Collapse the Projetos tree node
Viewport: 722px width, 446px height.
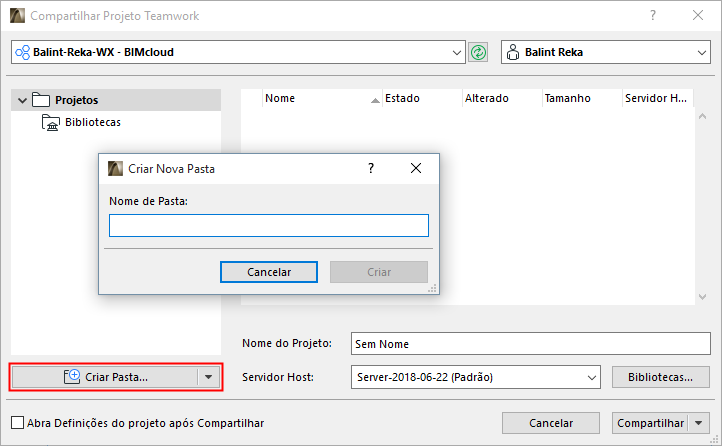point(22,100)
